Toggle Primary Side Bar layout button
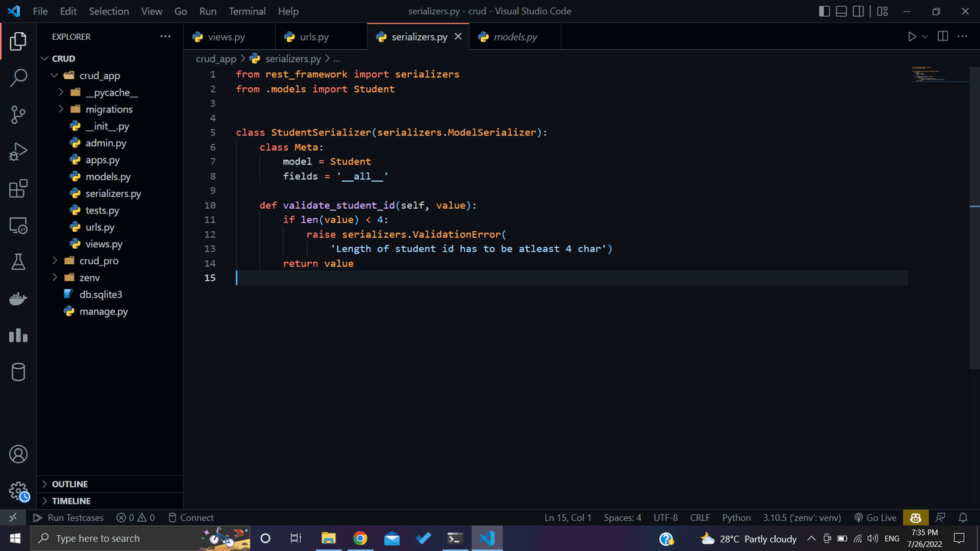This screenshot has width=980, height=551. point(825,11)
